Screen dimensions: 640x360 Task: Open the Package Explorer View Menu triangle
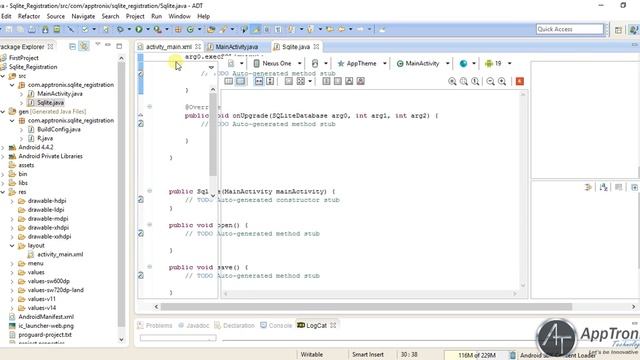98,44
